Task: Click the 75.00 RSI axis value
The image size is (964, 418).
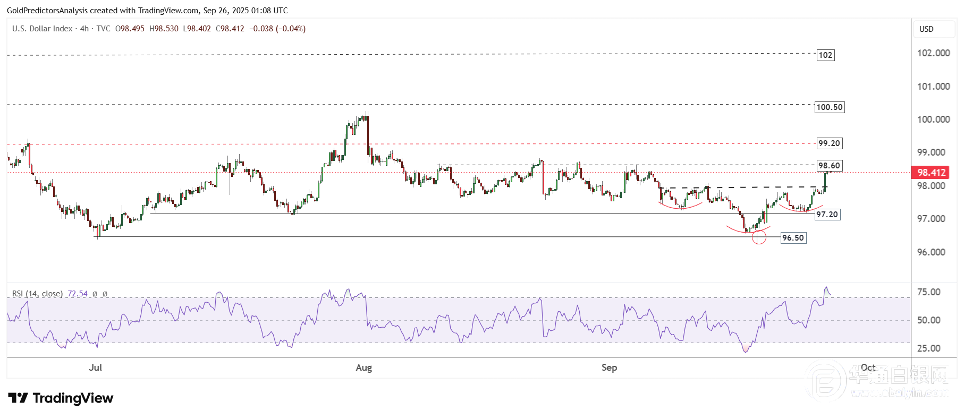Action: click(929, 293)
